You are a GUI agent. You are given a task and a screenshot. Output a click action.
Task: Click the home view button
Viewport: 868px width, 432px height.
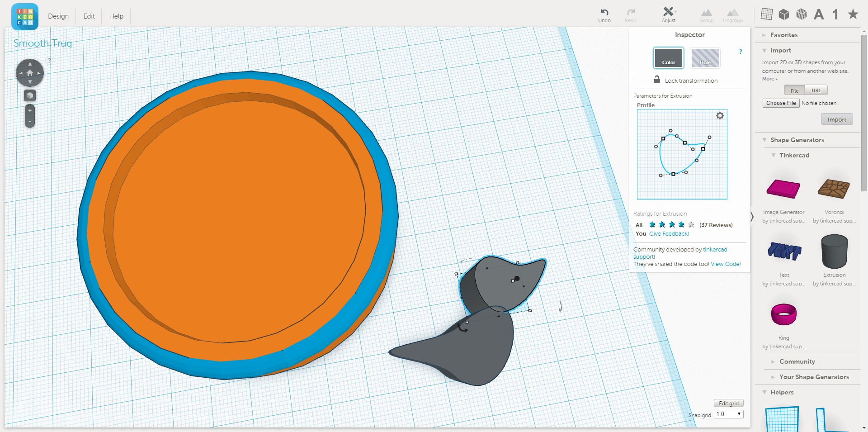tap(30, 73)
